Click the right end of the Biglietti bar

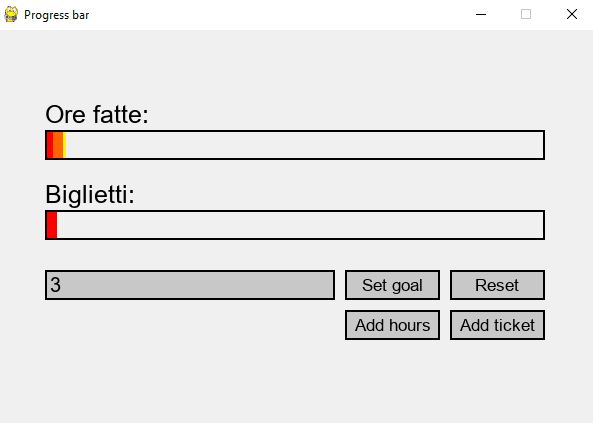(539, 225)
